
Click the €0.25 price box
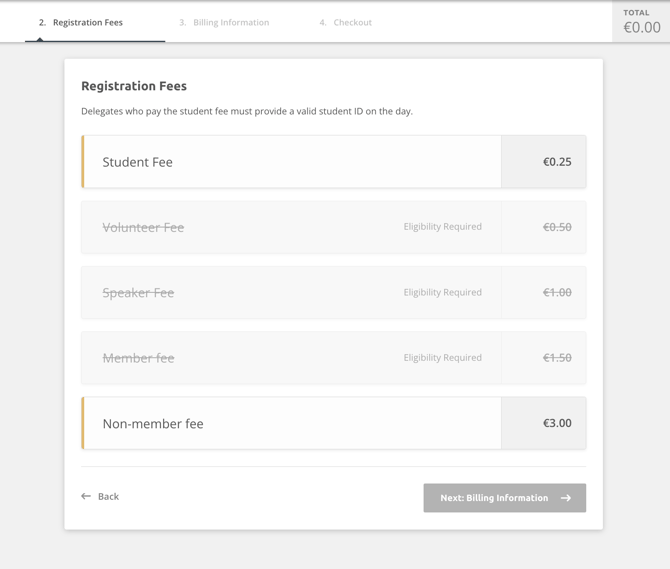point(544,162)
